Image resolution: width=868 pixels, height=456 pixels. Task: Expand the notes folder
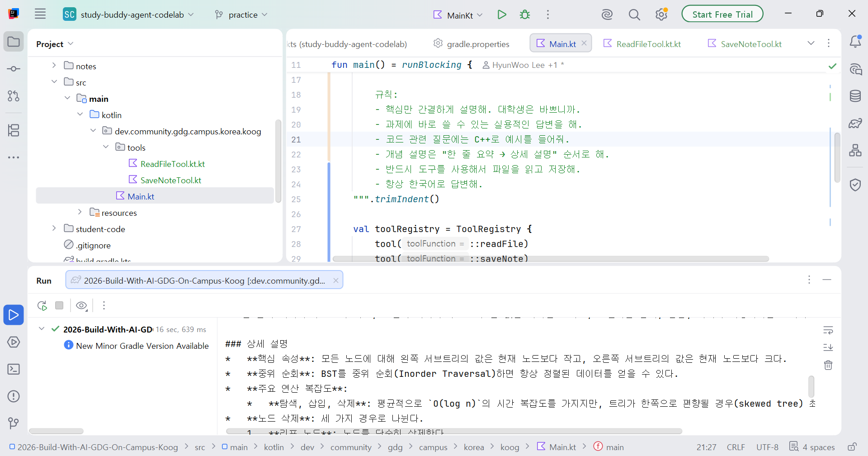click(x=54, y=66)
